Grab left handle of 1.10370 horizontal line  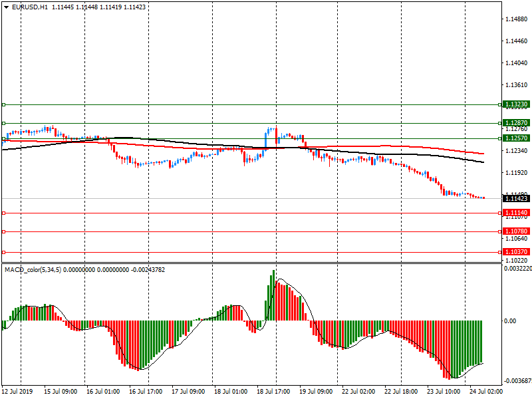pos(4,253)
